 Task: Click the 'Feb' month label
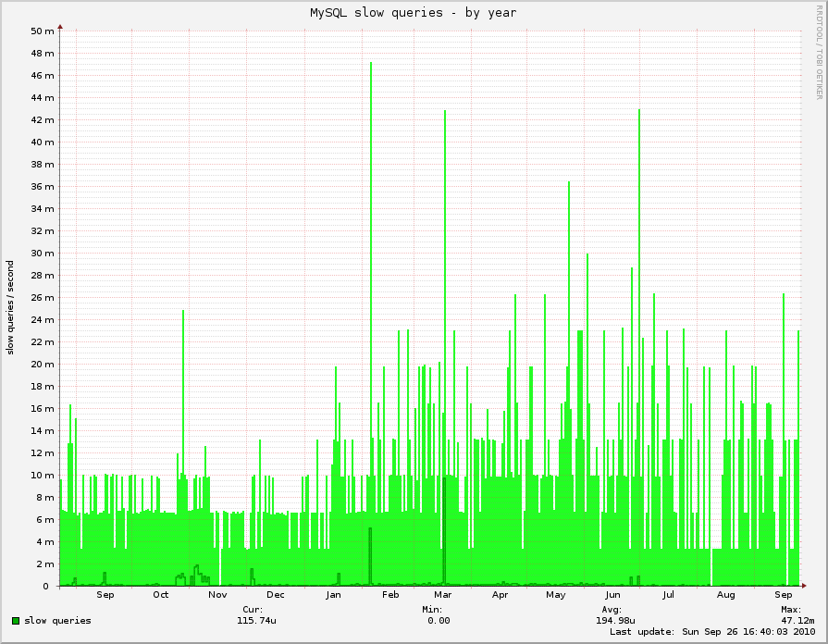pos(390,595)
